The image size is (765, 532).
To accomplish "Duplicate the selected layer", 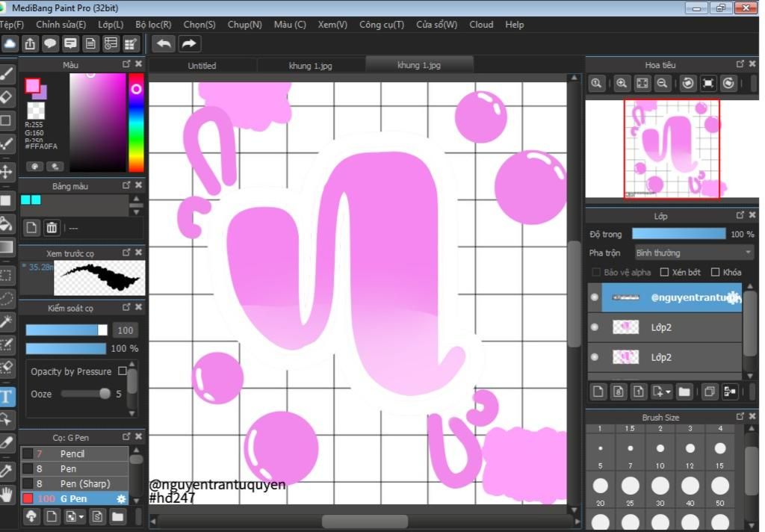I will pyautogui.click(x=710, y=392).
